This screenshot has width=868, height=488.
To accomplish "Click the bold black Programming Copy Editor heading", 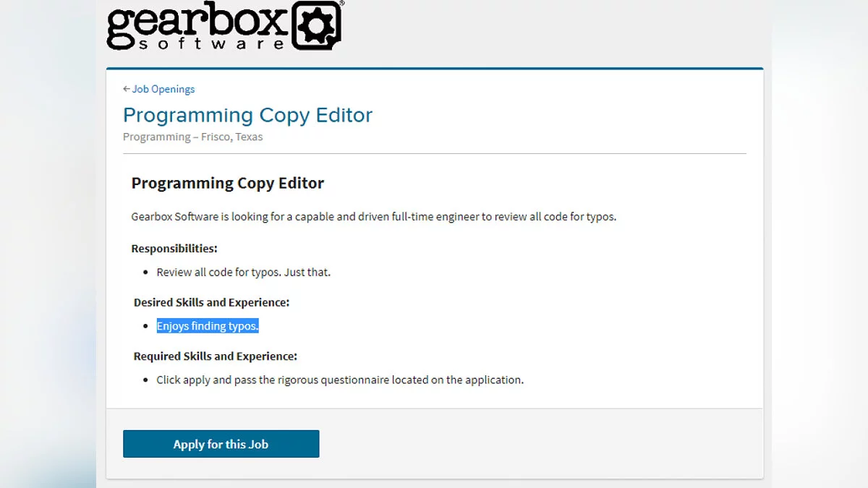I will coord(227,183).
